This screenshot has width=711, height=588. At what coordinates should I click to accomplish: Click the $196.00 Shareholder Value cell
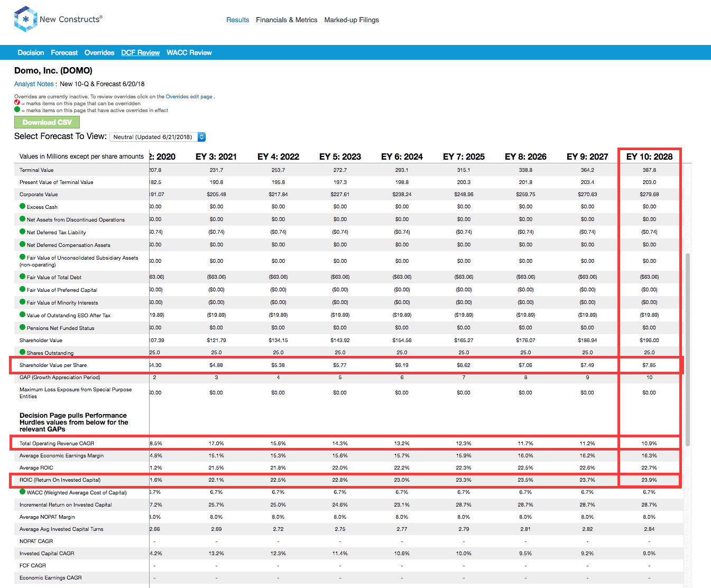[649, 341]
